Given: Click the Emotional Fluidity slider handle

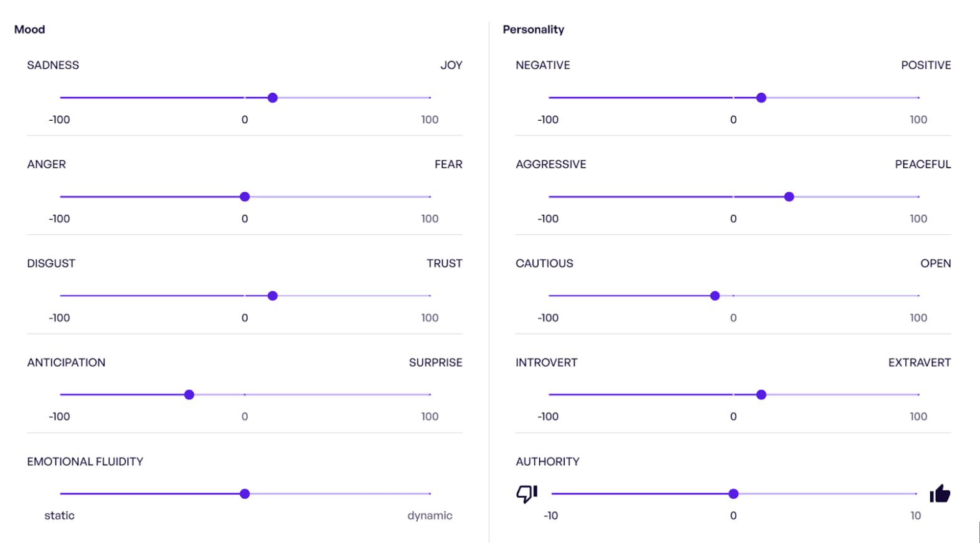Looking at the screenshot, I should [245, 494].
